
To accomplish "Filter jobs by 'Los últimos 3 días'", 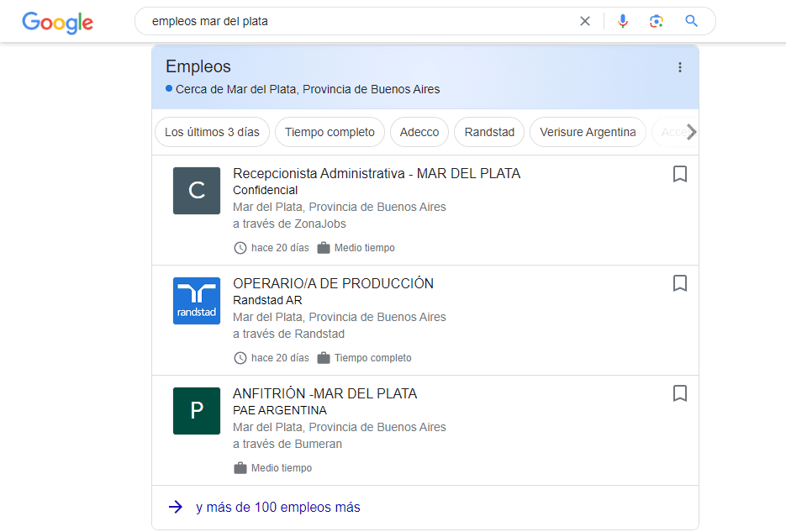I will tap(212, 132).
